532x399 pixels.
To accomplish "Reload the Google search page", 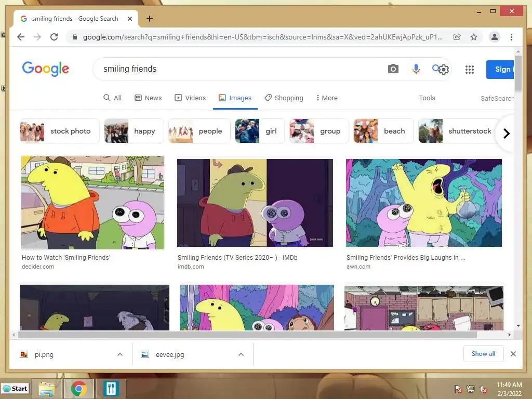I will click(x=54, y=37).
